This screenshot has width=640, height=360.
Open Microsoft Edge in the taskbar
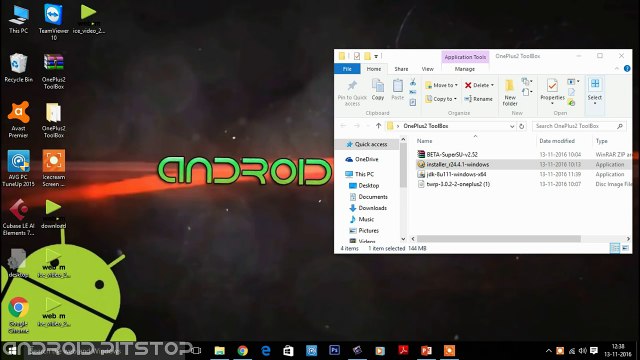(x=266, y=351)
